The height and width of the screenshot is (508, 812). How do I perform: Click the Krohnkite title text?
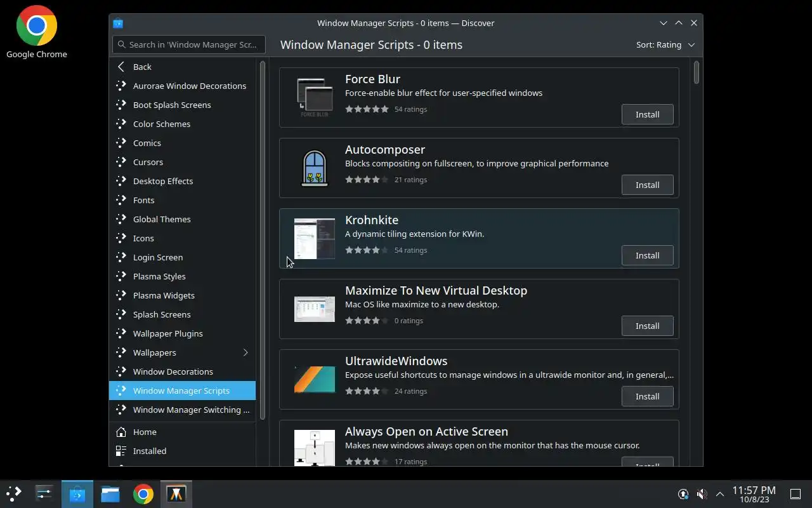[x=372, y=220]
